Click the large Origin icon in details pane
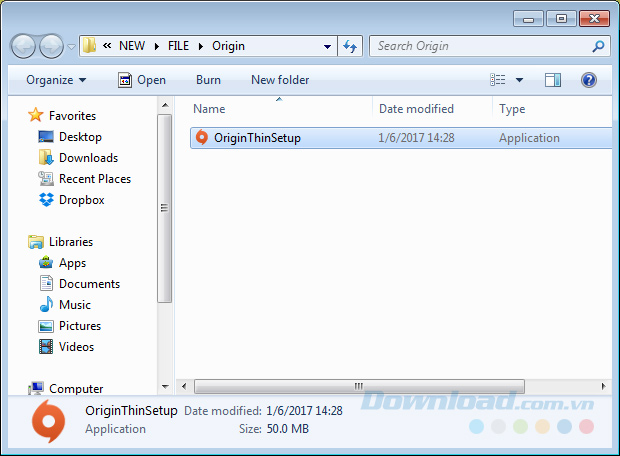The image size is (620, 456). (48, 421)
